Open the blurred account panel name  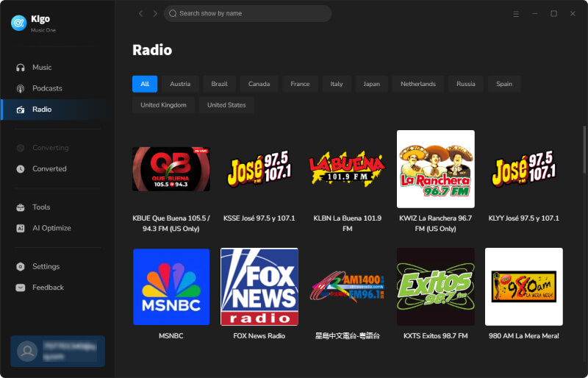(x=69, y=351)
